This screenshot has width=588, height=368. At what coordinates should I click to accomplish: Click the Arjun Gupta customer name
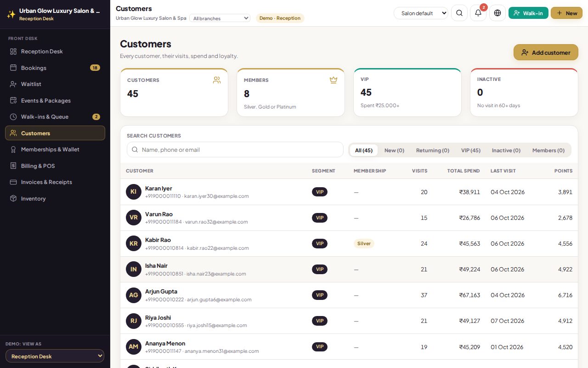pos(161,291)
